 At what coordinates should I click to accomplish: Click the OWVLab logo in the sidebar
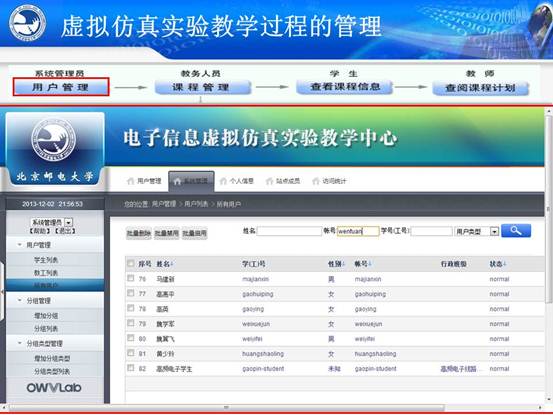pos(54,388)
